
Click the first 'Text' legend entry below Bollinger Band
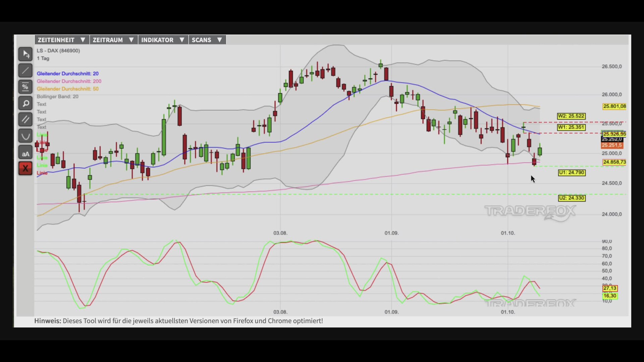(x=42, y=104)
